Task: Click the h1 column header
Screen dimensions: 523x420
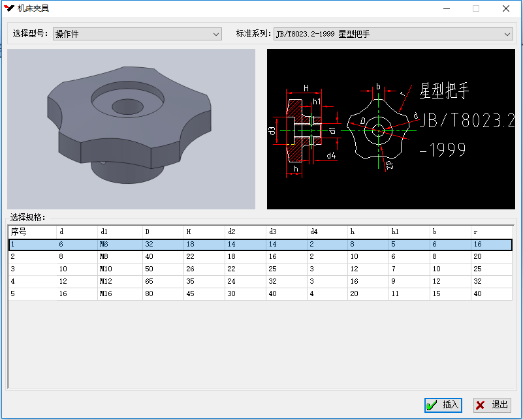Action: (408, 232)
